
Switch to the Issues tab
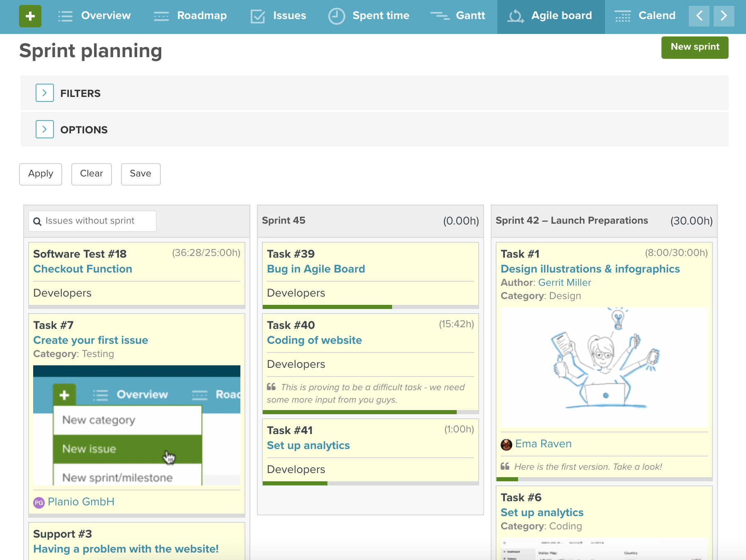279,16
